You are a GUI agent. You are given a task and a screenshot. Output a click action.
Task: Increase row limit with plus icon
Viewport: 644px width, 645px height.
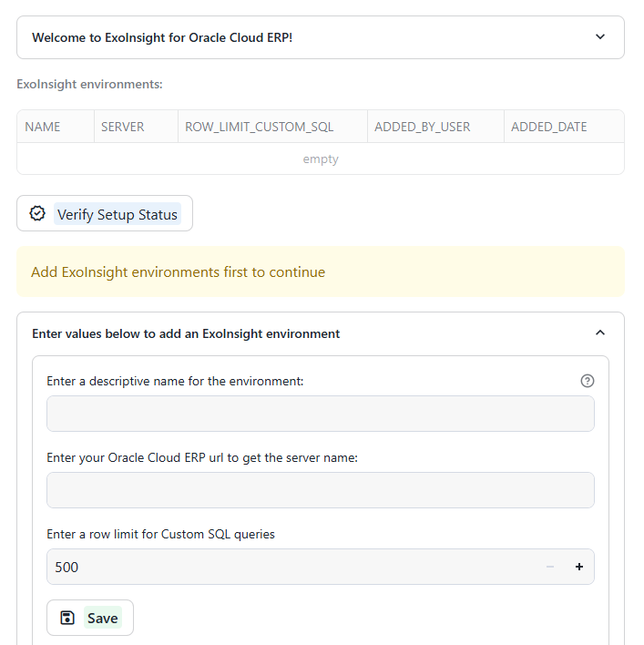tap(579, 567)
